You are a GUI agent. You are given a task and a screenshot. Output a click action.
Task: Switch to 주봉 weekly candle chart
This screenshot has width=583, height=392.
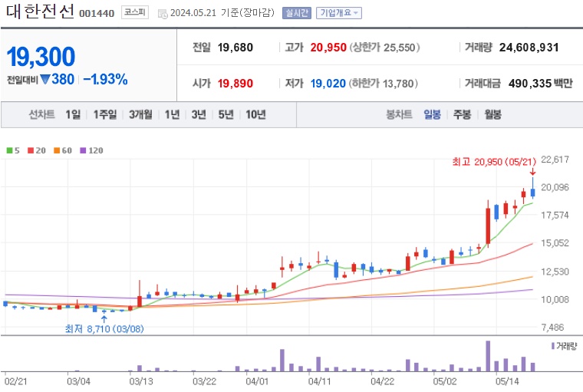coord(462,114)
